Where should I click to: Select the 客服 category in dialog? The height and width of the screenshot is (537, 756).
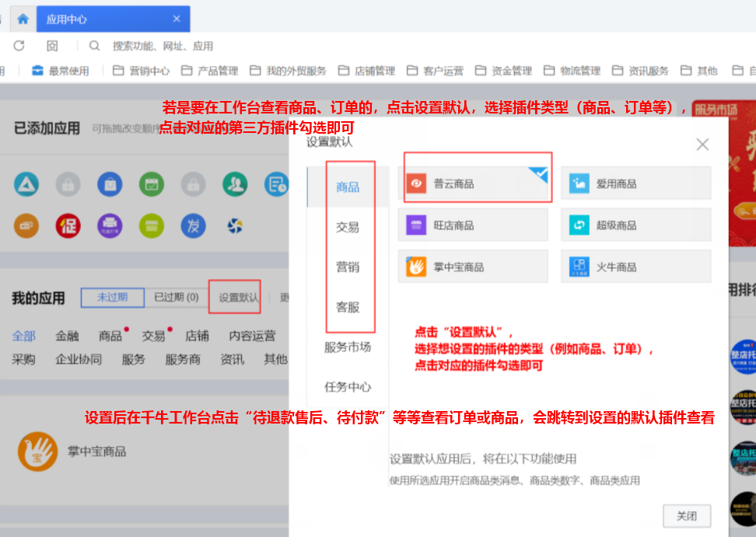click(348, 307)
